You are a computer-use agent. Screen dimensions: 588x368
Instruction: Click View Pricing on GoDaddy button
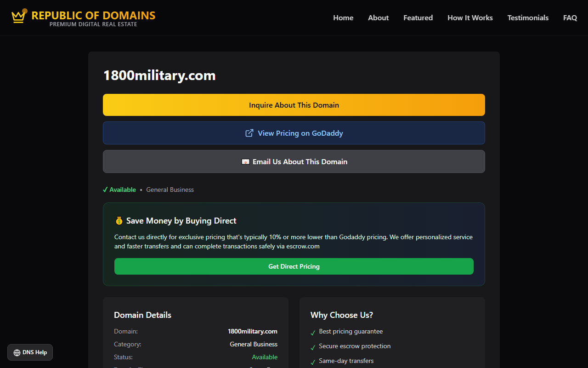coord(294,133)
